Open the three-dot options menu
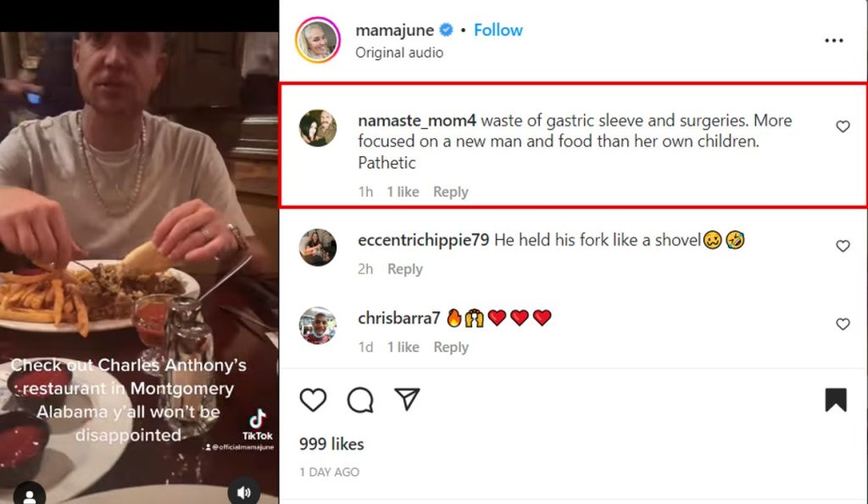868x504 pixels. [x=833, y=40]
